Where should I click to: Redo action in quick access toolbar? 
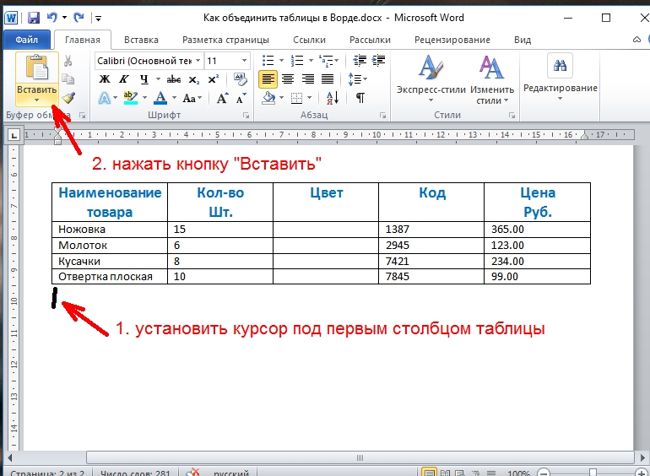[79, 18]
